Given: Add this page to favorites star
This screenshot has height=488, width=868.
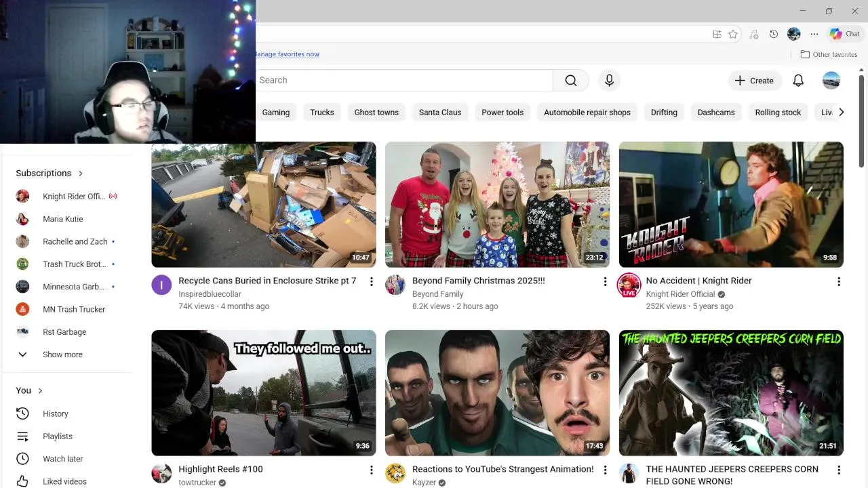Looking at the screenshot, I should pos(733,34).
